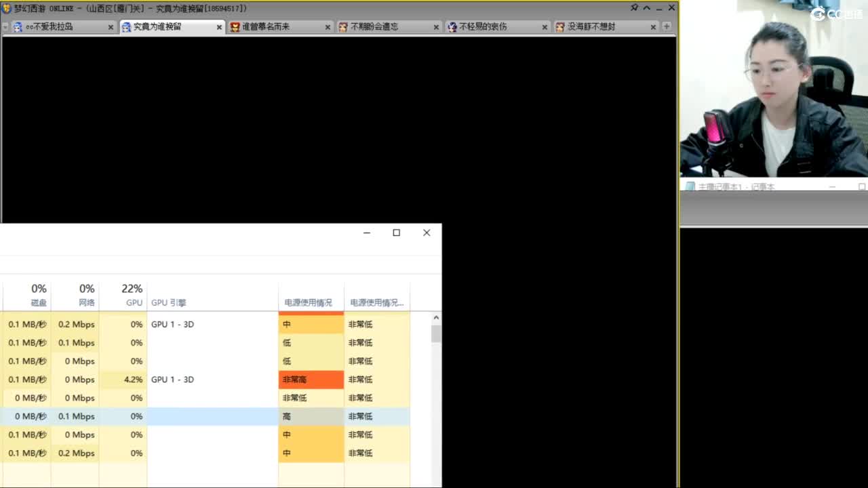The width and height of the screenshot is (868, 488).
Task: Close the 没海豚不想封 tab
Action: 653,27
